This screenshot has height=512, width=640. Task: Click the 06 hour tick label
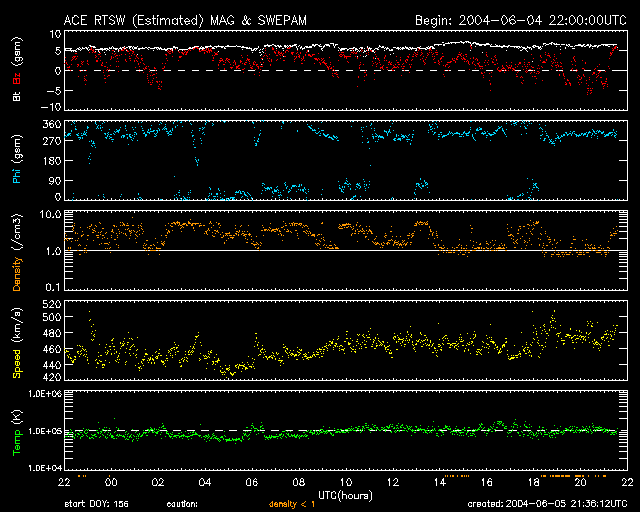point(252,483)
